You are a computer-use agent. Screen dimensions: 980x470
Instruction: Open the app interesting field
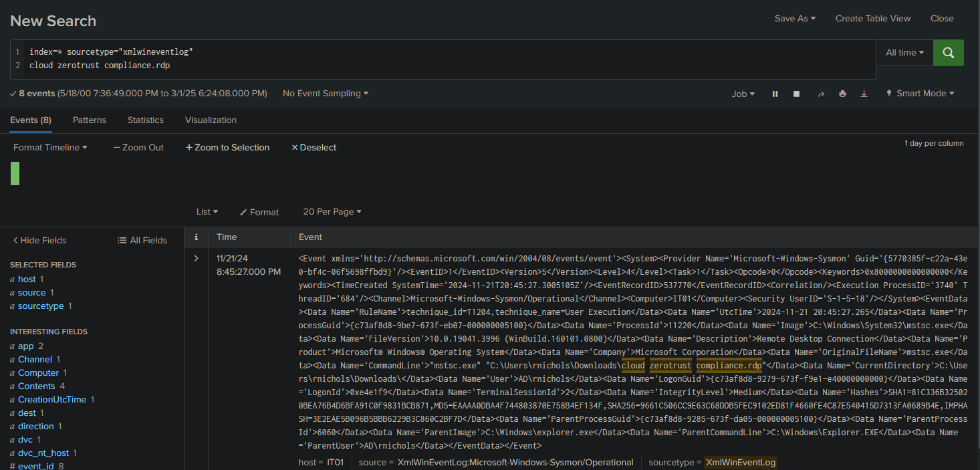[x=26, y=346]
